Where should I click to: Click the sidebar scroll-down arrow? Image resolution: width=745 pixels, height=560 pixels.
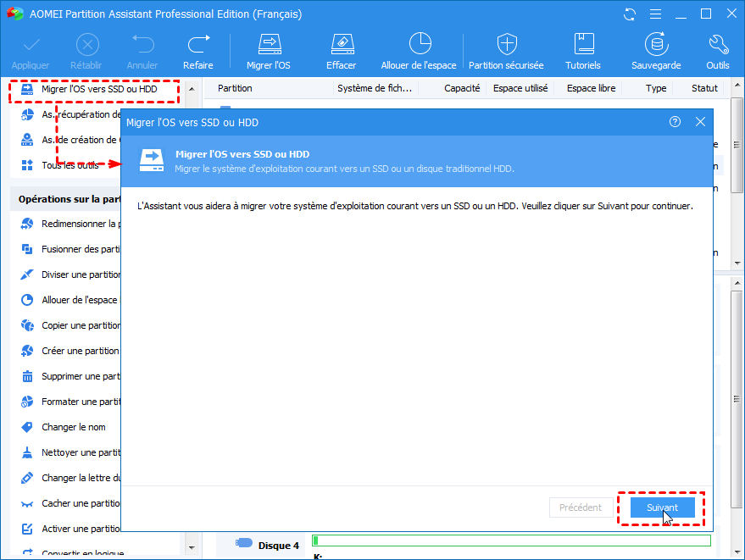(192, 547)
